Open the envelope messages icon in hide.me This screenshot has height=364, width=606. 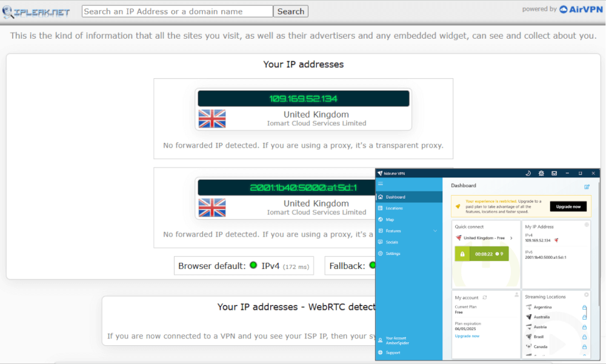554,173
